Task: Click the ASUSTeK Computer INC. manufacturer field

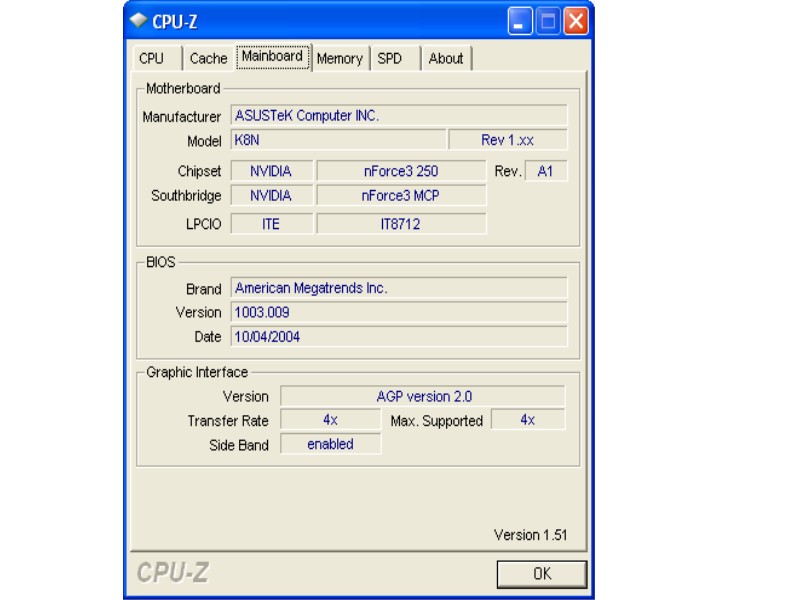Action: (x=399, y=115)
